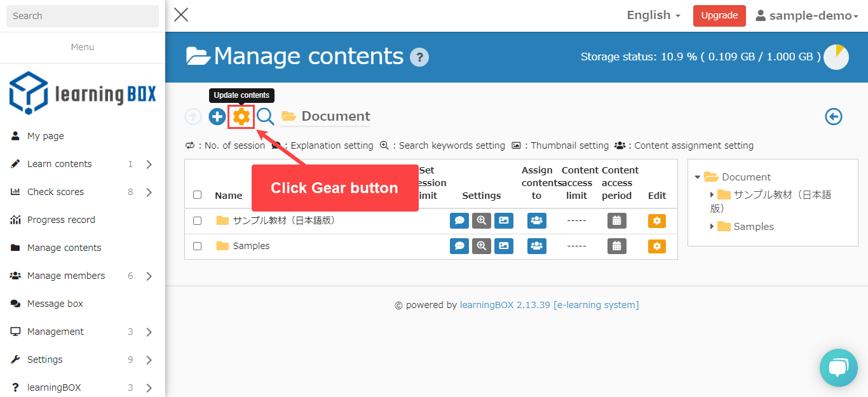Open the English language dropdown
The height and width of the screenshot is (397, 868).
[653, 15]
